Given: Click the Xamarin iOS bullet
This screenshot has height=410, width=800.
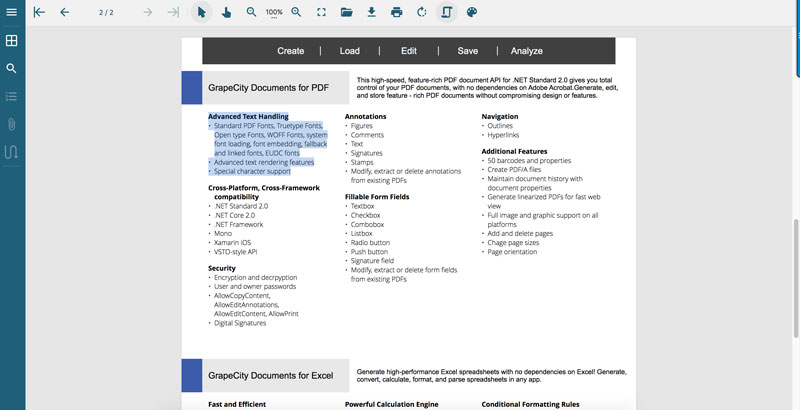Looking at the screenshot, I should click(x=232, y=243).
